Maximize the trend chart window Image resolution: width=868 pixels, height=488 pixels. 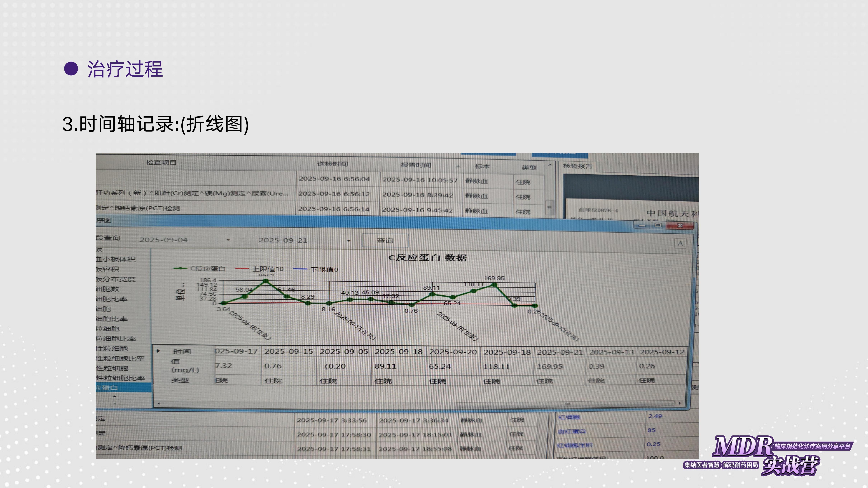click(x=658, y=225)
